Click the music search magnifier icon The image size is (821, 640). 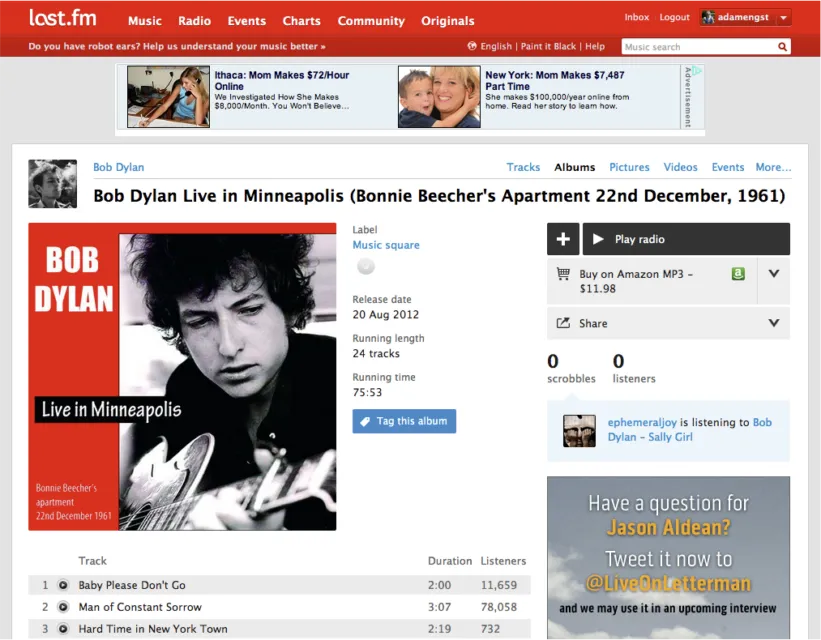pos(782,47)
